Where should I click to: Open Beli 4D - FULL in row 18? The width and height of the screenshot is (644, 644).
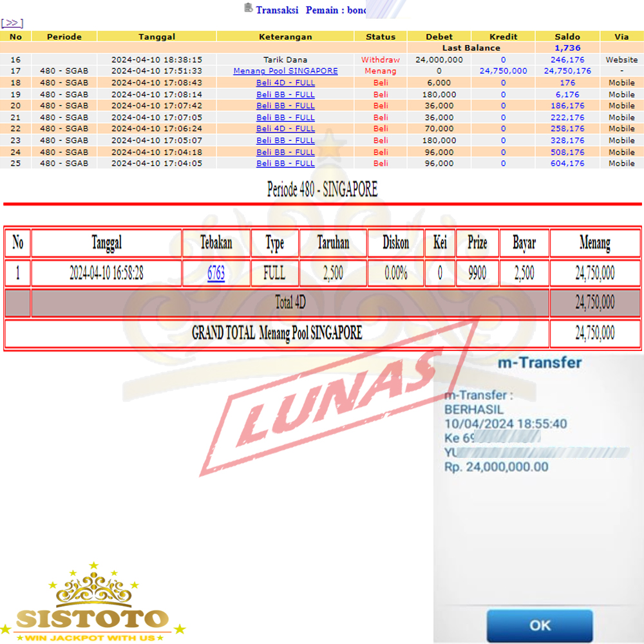pyautogui.click(x=285, y=82)
